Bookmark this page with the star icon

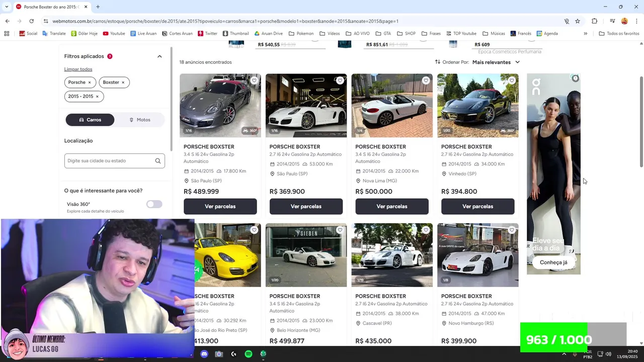(x=578, y=21)
